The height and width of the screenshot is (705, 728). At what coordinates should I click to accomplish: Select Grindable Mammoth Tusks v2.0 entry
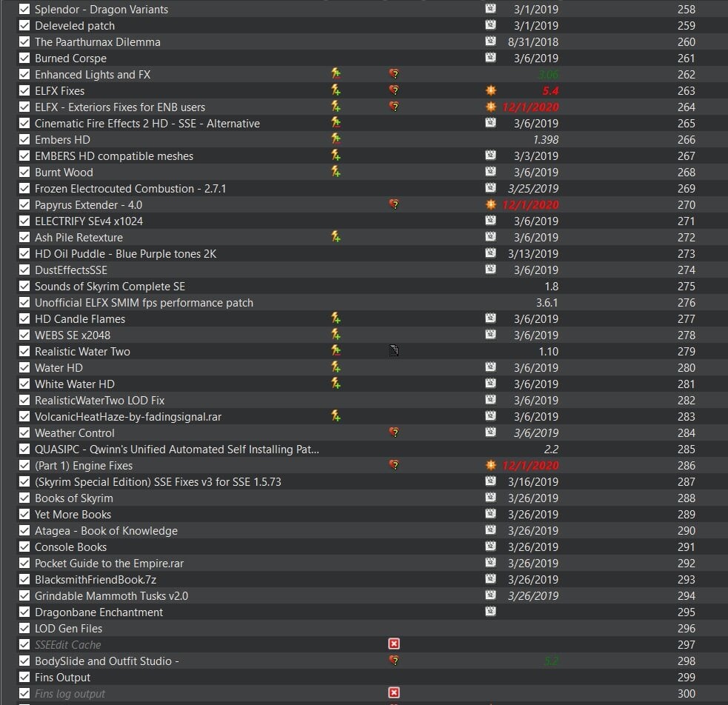pyautogui.click(x=111, y=595)
